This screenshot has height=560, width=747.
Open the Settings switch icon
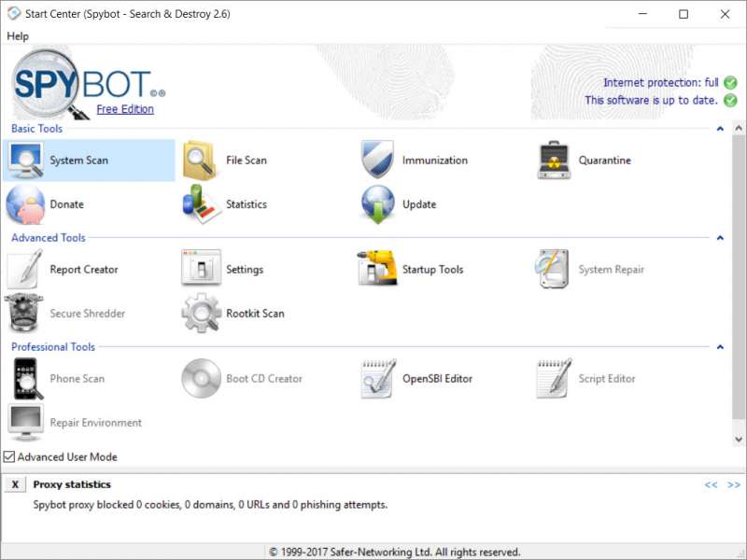(201, 268)
